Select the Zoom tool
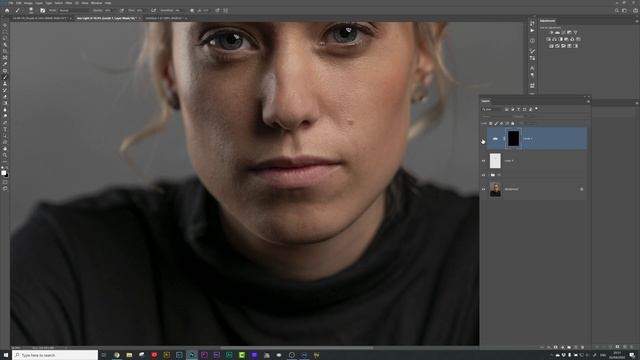Image resolution: width=640 pixels, height=360 pixels. click(5, 155)
